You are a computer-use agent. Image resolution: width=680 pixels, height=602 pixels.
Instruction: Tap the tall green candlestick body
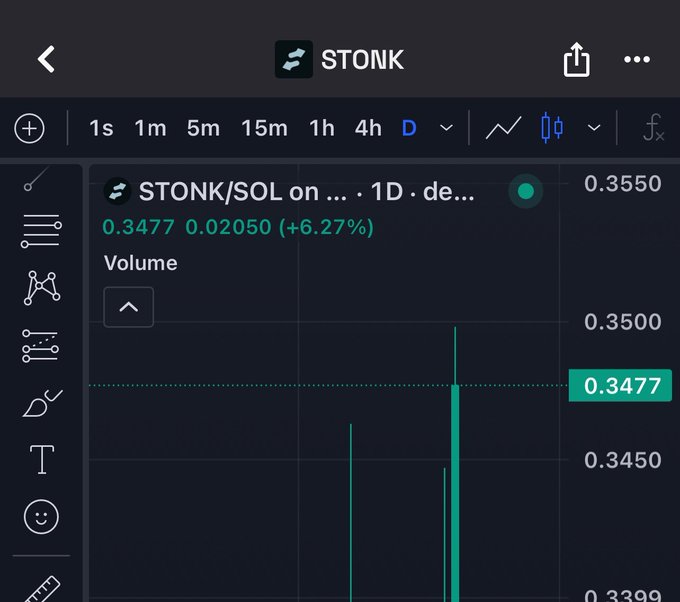click(455, 493)
